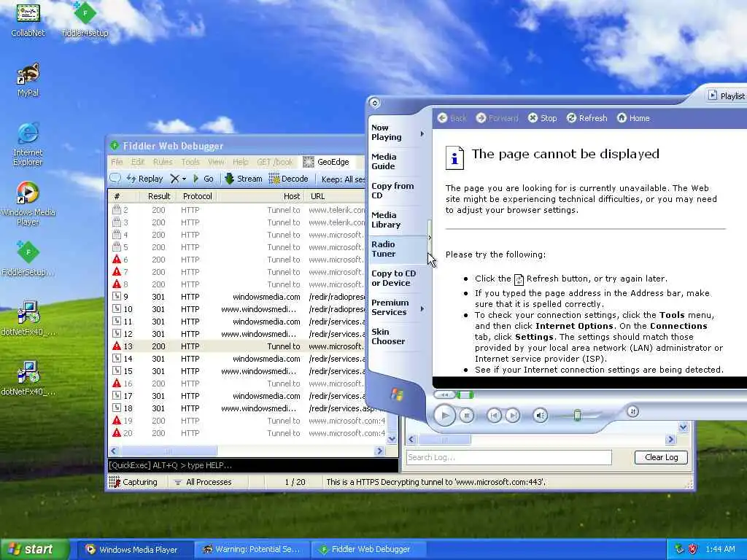Select the Windows Media Player desktop icon
Screen dimensions: 747x560
28,204
